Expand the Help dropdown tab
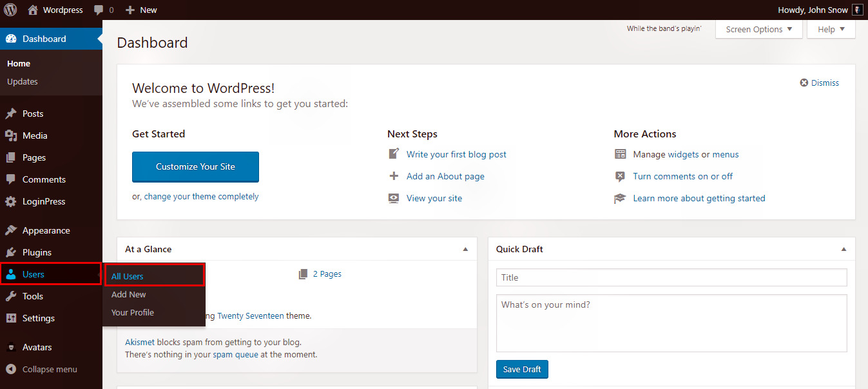This screenshot has height=389, width=868. [831, 29]
